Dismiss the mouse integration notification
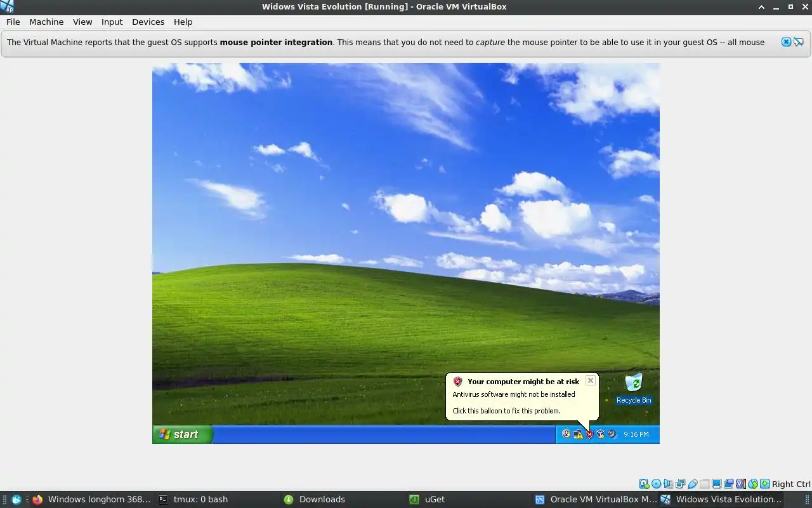 [786, 42]
